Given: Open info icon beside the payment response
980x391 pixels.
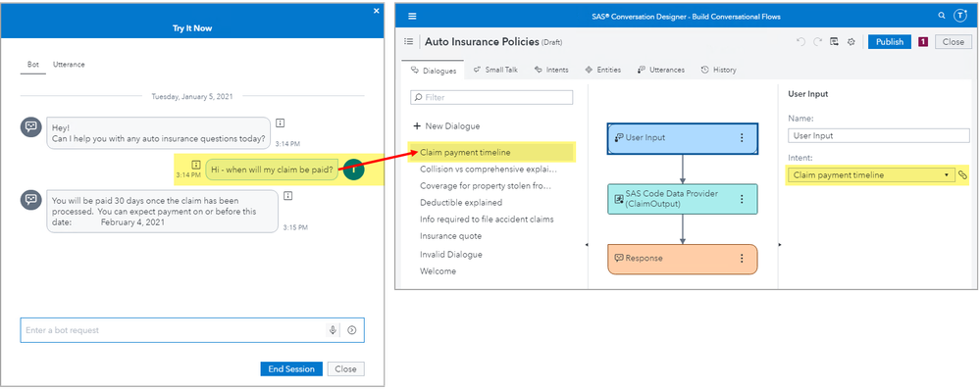Looking at the screenshot, I should pyautogui.click(x=288, y=196).
